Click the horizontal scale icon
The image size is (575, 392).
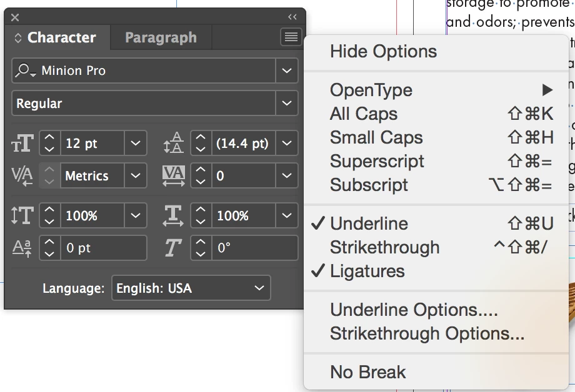(x=174, y=215)
